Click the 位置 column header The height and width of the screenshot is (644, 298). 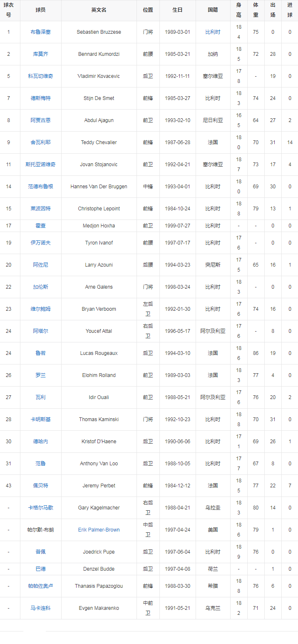[148, 10]
